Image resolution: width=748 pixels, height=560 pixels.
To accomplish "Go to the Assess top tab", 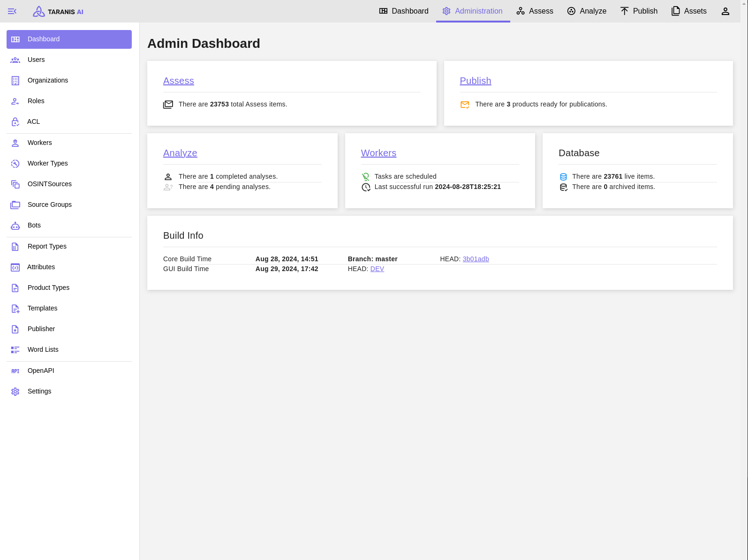I will pos(535,11).
